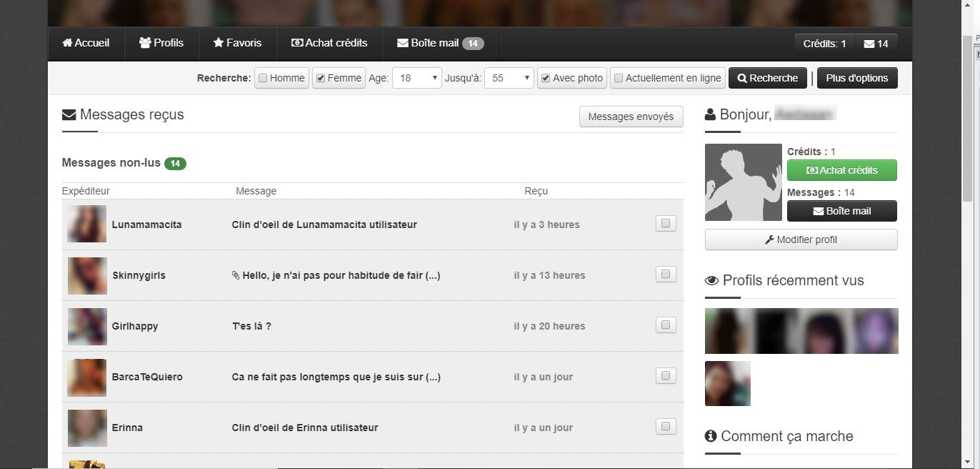Image resolution: width=980 pixels, height=469 pixels.
Task: Open the Profils menu item
Action: (161, 43)
